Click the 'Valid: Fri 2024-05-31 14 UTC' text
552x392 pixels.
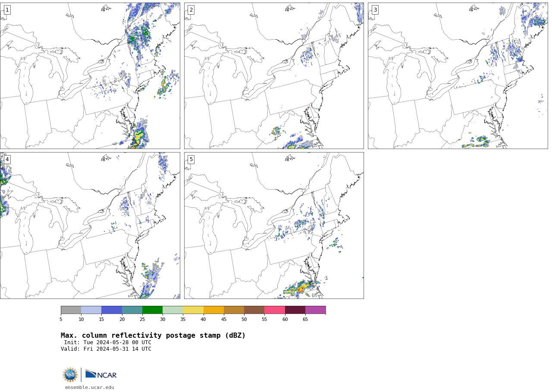click(106, 349)
